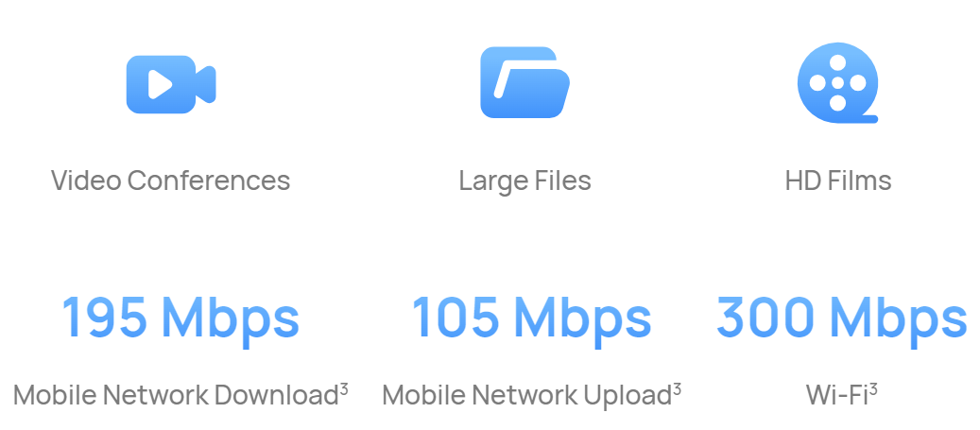This screenshot has width=980, height=430.
Task: Select the Large Files label
Action: click(525, 181)
